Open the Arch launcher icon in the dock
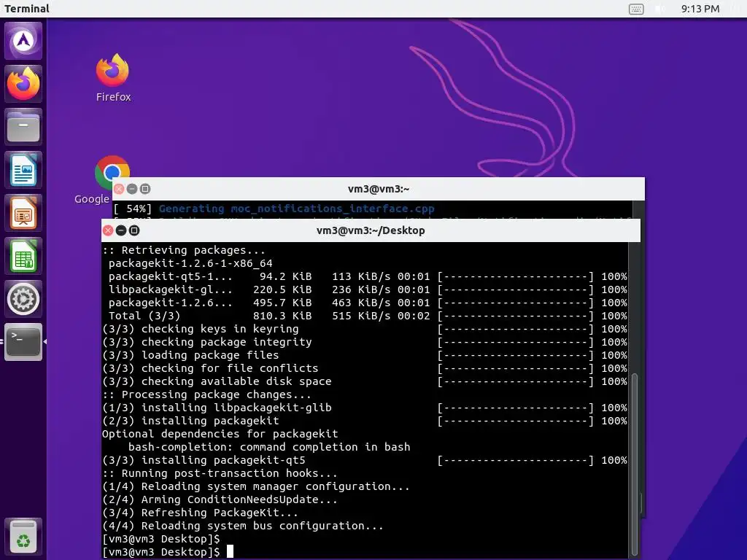 [23, 41]
